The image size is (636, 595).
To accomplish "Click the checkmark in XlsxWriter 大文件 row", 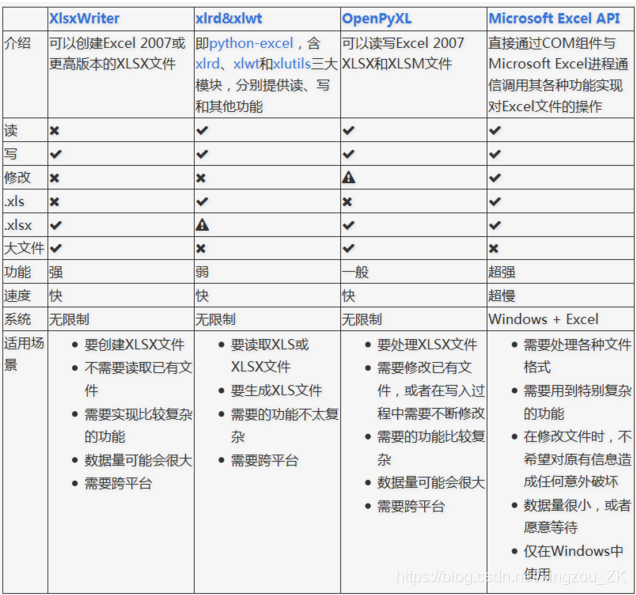I will (56, 248).
